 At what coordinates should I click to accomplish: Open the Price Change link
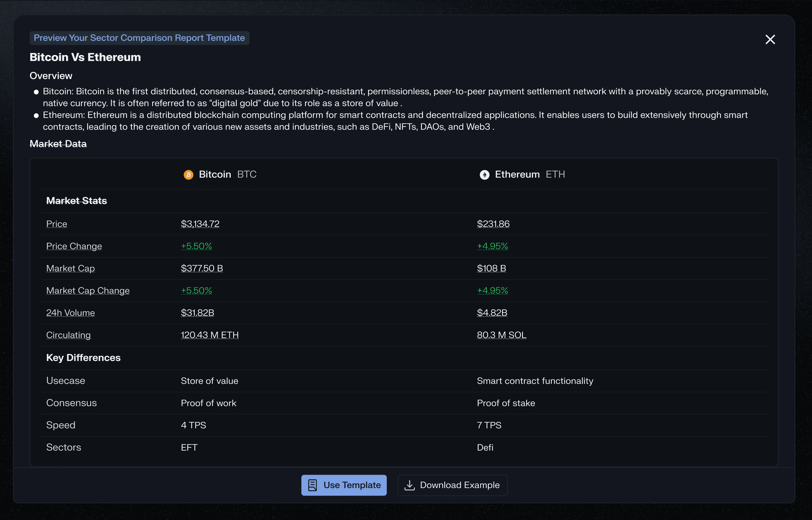[x=74, y=246]
